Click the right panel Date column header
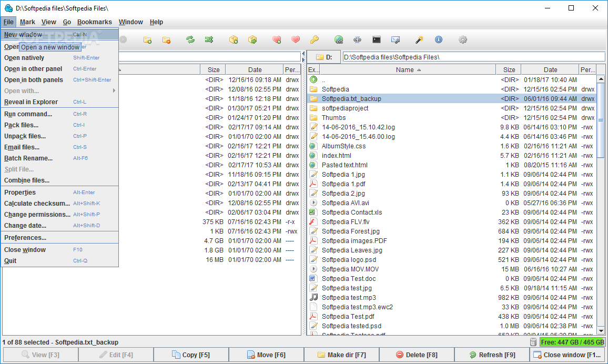 point(550,70)
